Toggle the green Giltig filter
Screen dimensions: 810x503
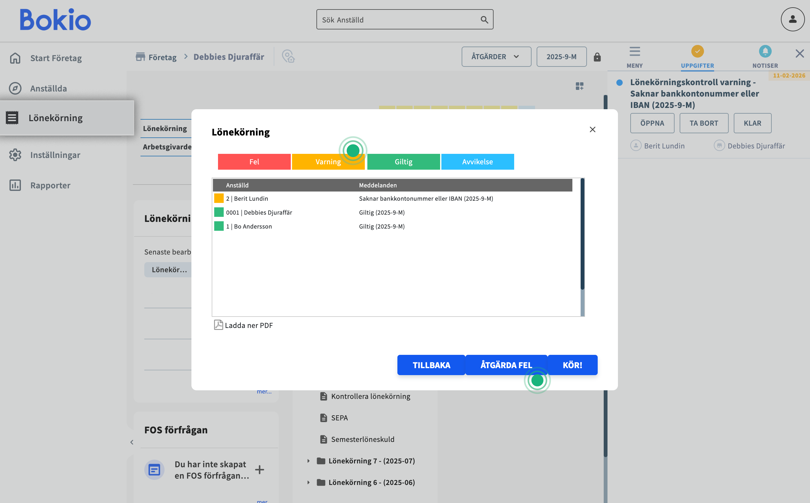pyautogui.click(x=403, y=162)
